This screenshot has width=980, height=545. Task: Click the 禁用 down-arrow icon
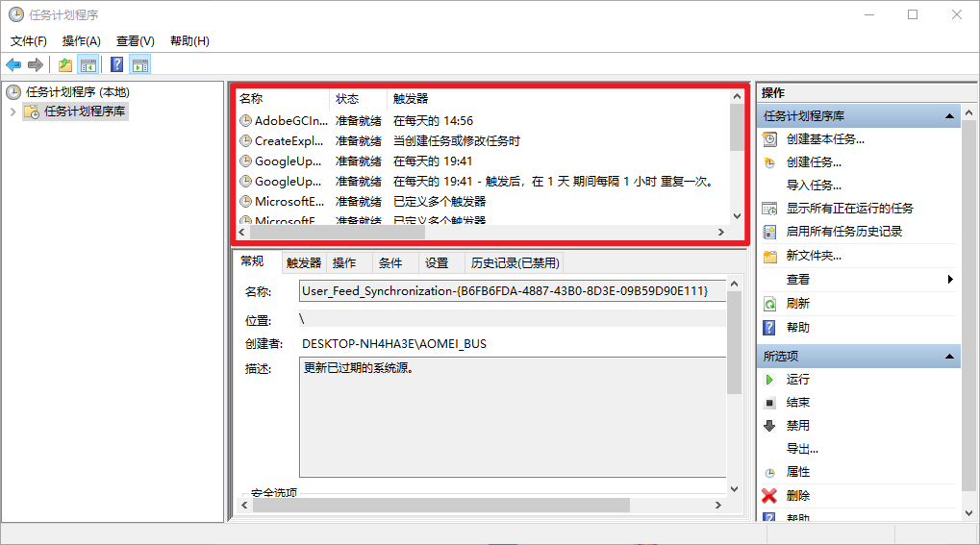[x=770, y=426]
